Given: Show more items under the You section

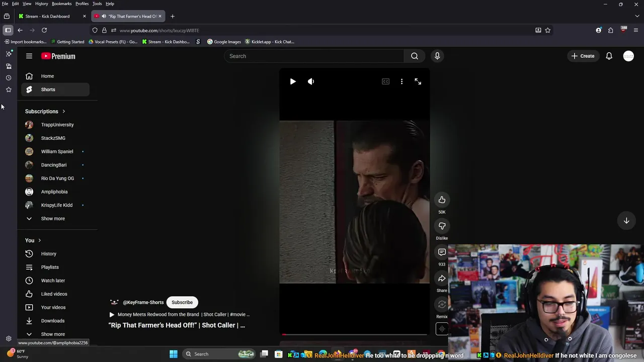Looking at the screenshot, I should point(55,334).
